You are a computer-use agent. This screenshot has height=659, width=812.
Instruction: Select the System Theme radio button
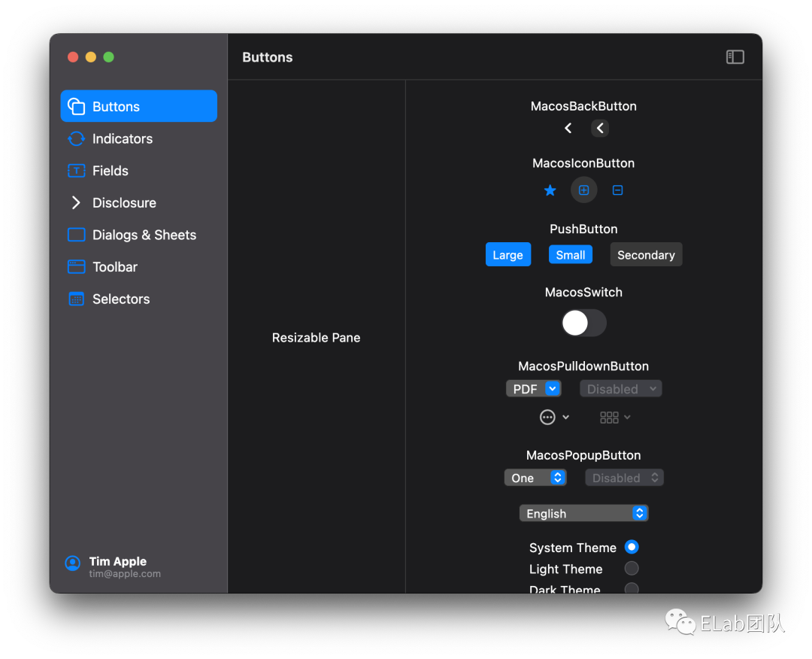(632, 547)
